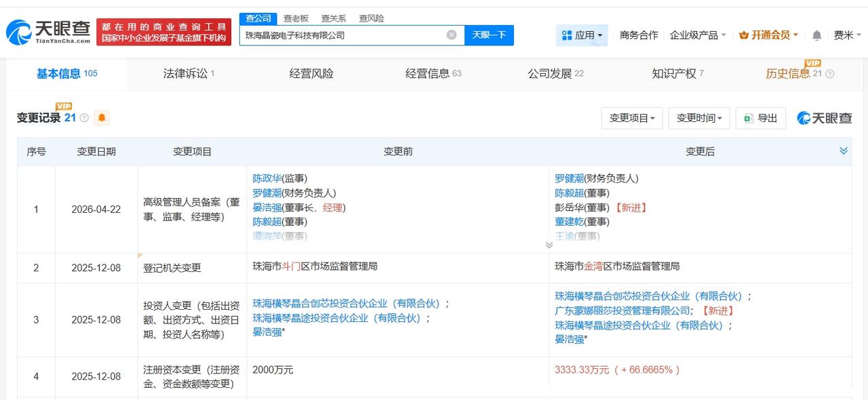Screen dimensions: 868x400
Task: Click the 2026-04-22 date cell
Action: 96,209
